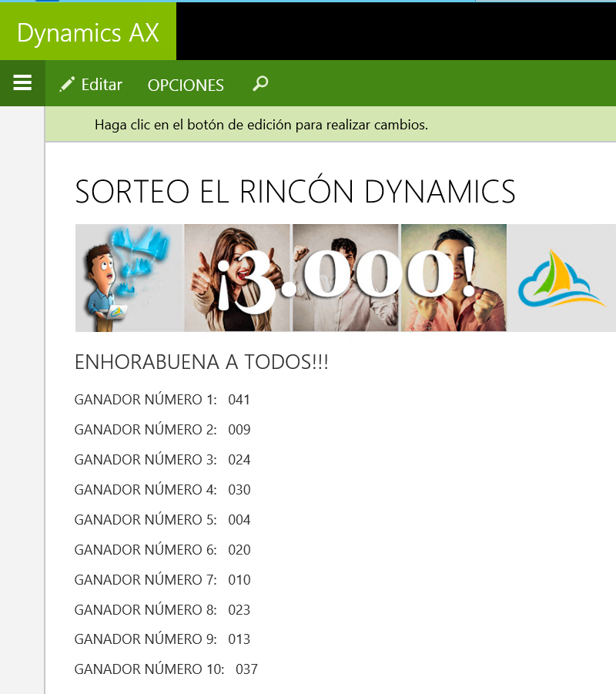Click the 3.000 banner image

[x=346, y=278]
